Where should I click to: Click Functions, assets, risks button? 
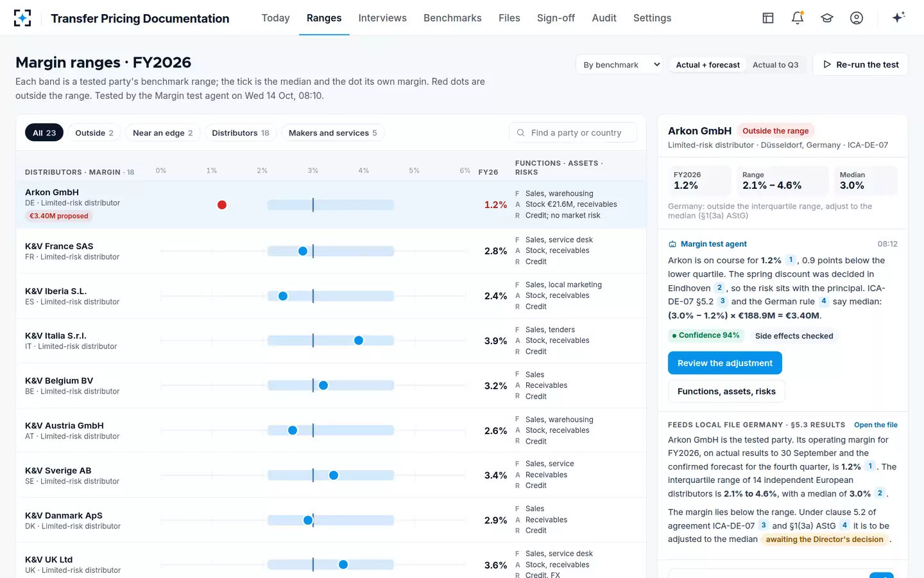pyautogui.click(x=726, y=391)
